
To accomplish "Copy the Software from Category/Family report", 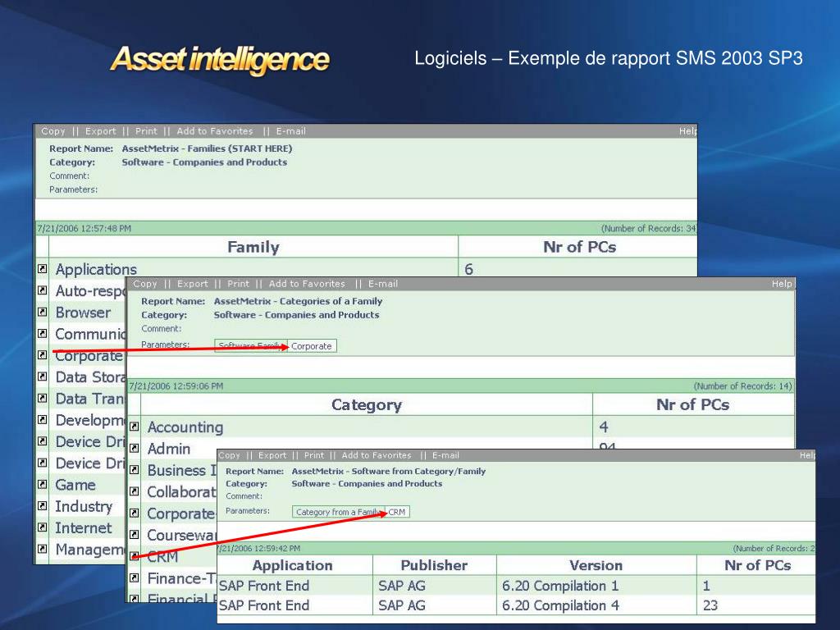I will [230, 455].
